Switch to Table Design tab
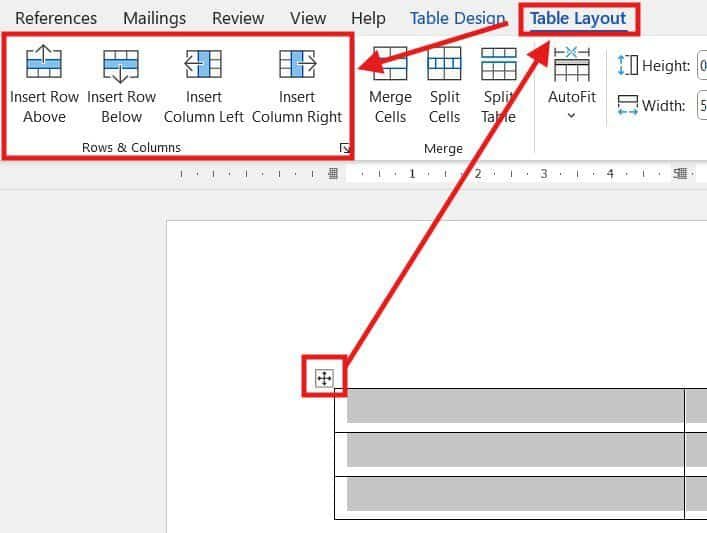Viewport: 707px width, 533px height. click(x=457, y=18)
